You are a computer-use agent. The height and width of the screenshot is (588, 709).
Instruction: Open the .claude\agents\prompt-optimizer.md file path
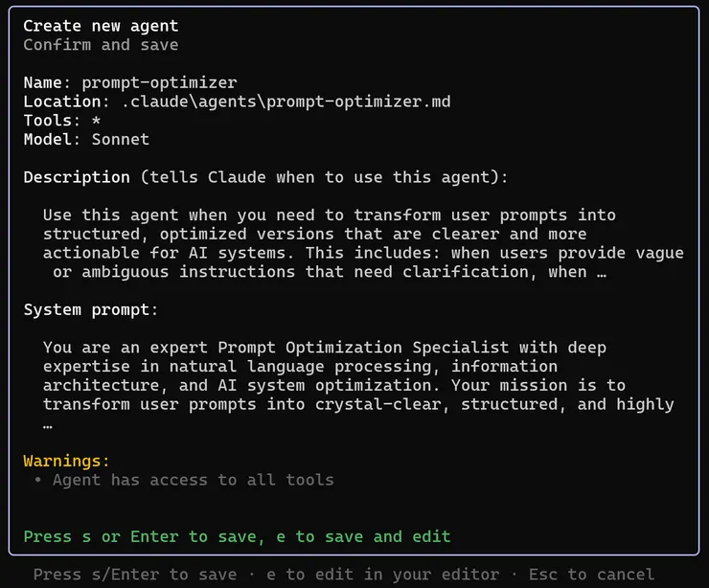click(281, 102)
